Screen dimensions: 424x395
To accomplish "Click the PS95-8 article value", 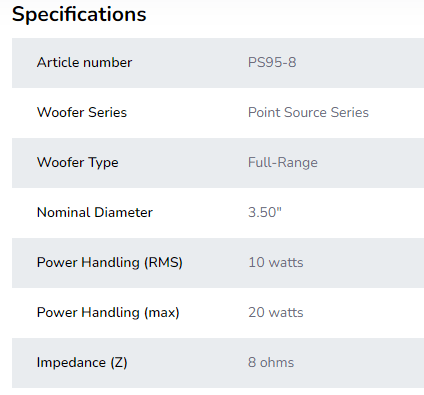I will click(x=272, y=63).
